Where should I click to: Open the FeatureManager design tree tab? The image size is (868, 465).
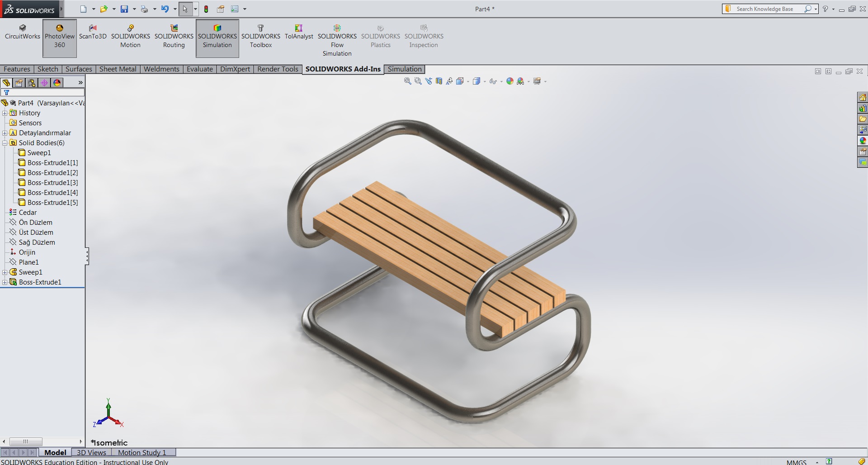pos(6,83)
